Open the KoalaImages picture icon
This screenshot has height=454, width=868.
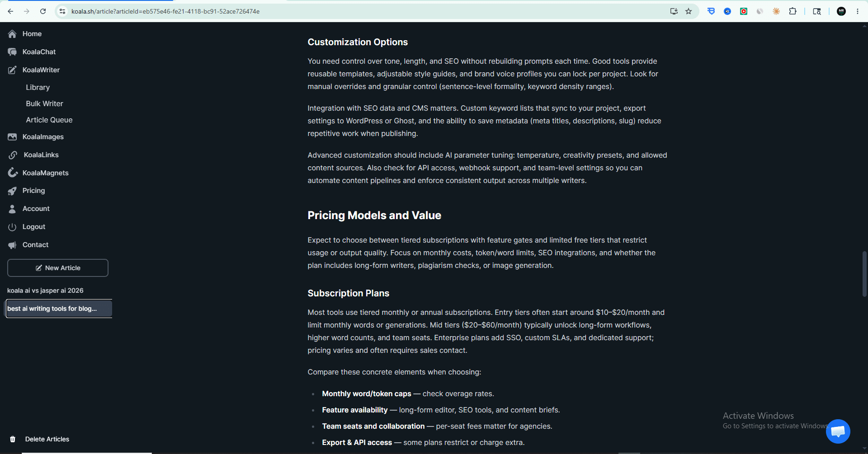12,137
